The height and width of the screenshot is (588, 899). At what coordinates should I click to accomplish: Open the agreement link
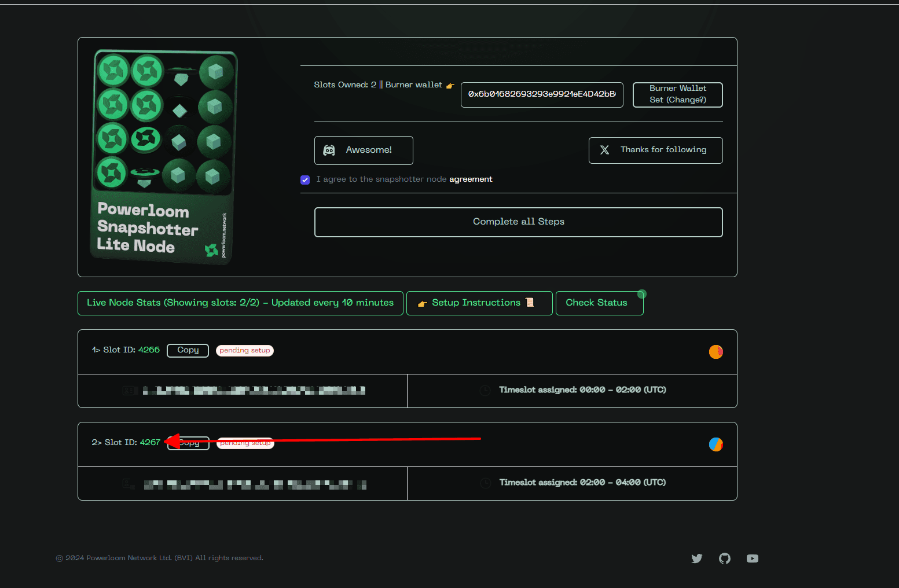point(471,179)
